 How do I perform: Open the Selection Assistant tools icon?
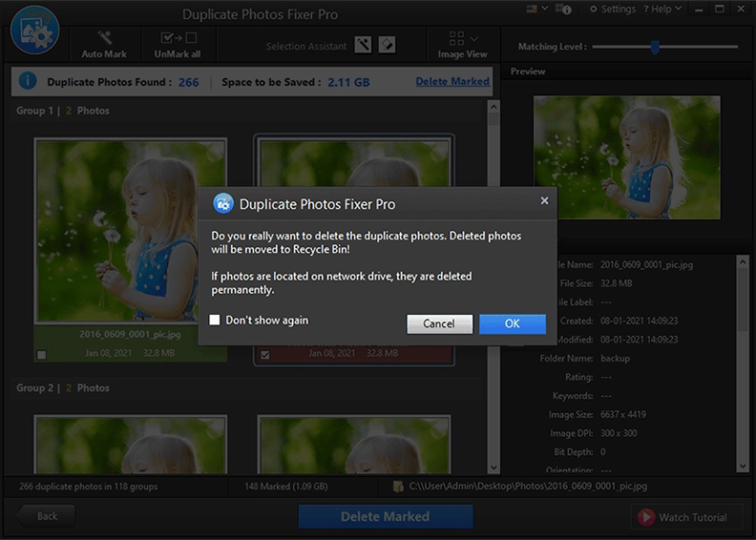(363, 45)
